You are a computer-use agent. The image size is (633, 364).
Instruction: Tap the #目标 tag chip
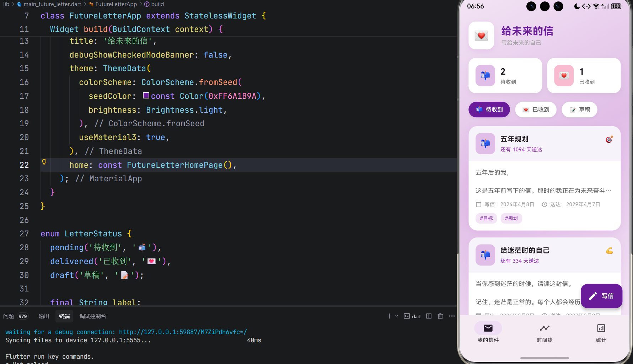coord(486,218)
